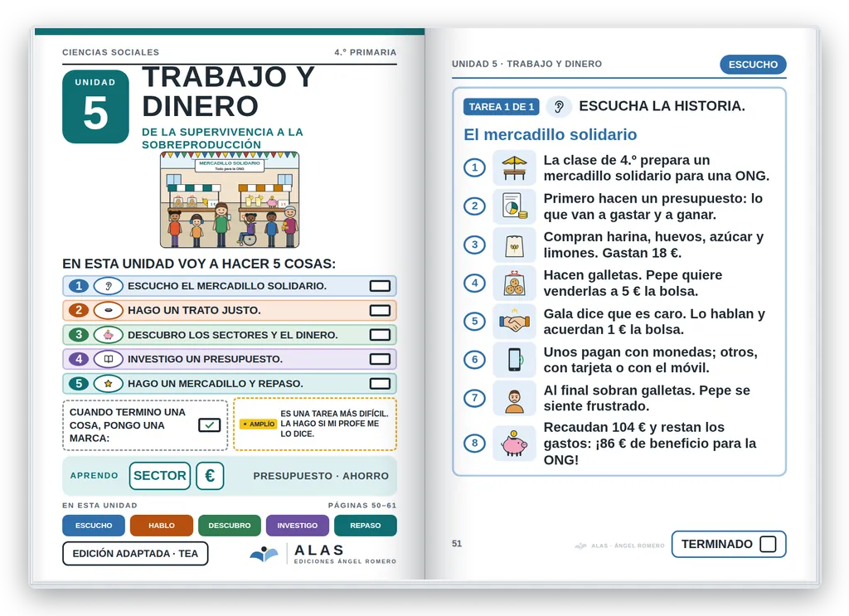
Task: Select the DESCUBRO section tab
Action: click(x=230, y=526)
